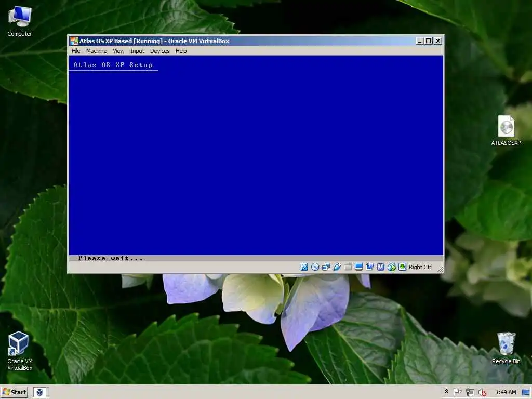Click the optical disc drive indicator

click(x=315, y=267)
